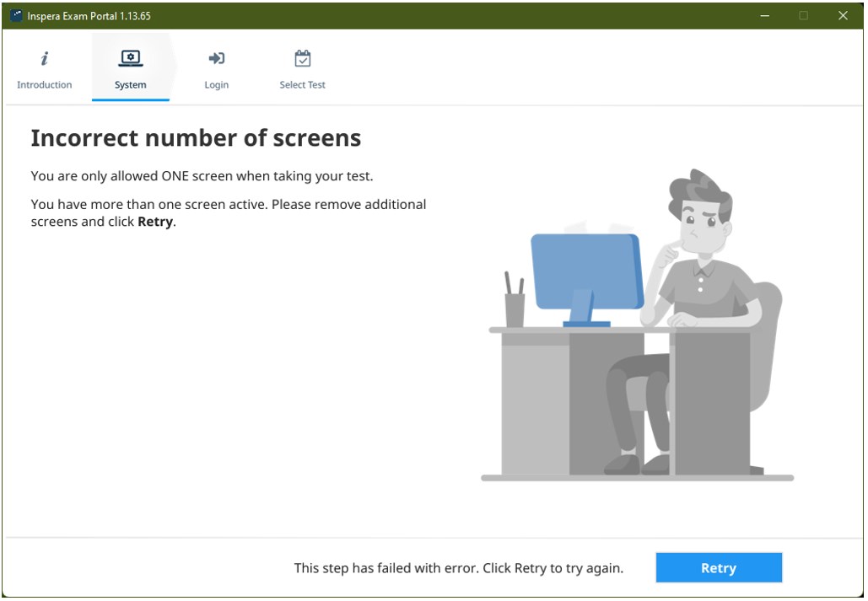Click the Login arrow icon
Image resolution: width=868 pixels, height=601 pixels.
pyautogui.click(x=216, y=57)
